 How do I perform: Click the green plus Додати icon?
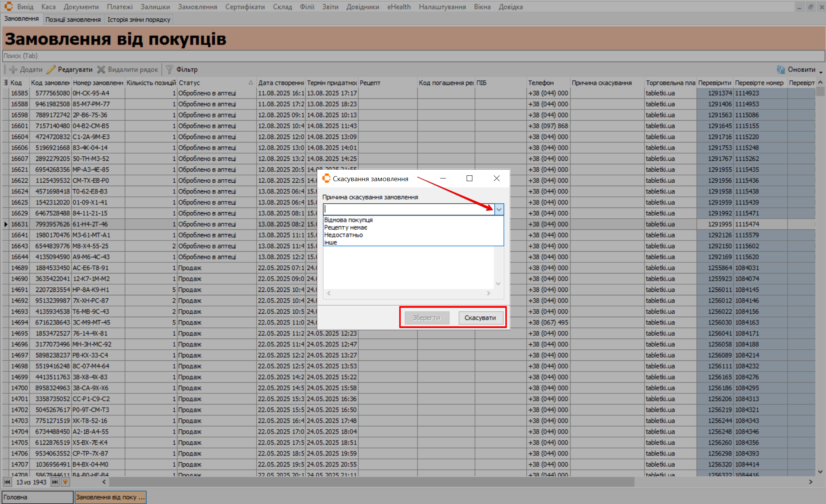tap(13, 69)
